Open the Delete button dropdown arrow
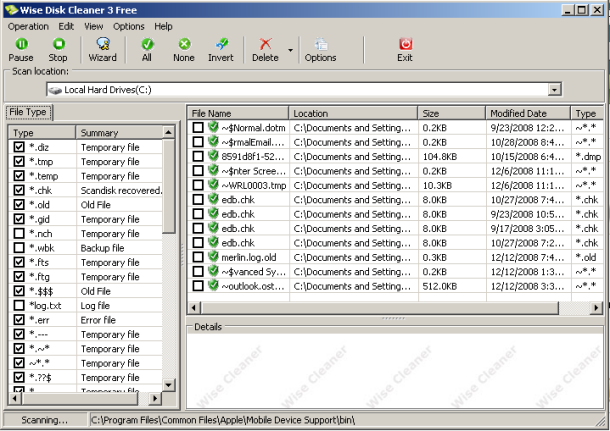Screen dimensions: 610x431 291,50
